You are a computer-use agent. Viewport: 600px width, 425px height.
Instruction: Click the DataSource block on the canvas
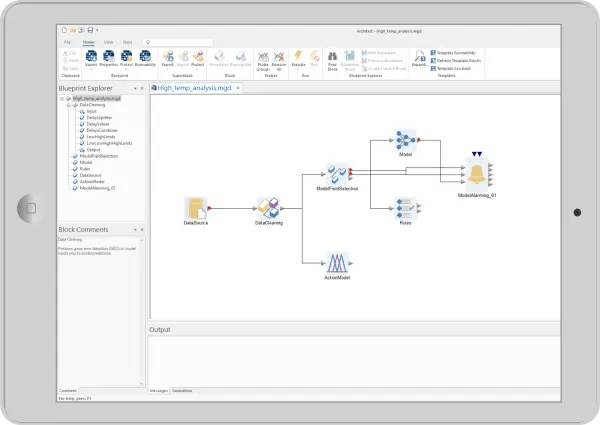(x=196, y=208)
